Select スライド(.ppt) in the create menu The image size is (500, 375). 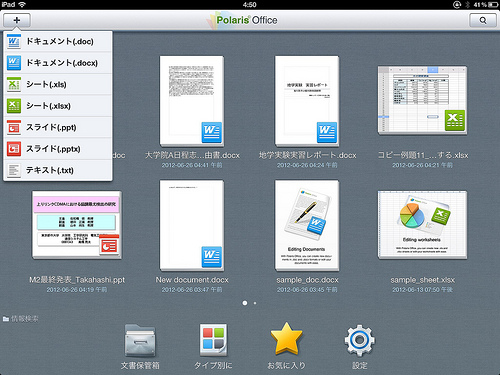(x=58, y=127)
